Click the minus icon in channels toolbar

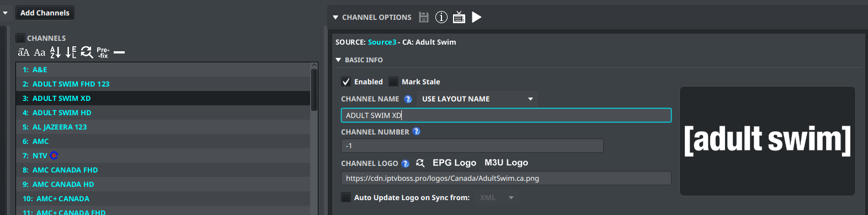coord(119,52)
